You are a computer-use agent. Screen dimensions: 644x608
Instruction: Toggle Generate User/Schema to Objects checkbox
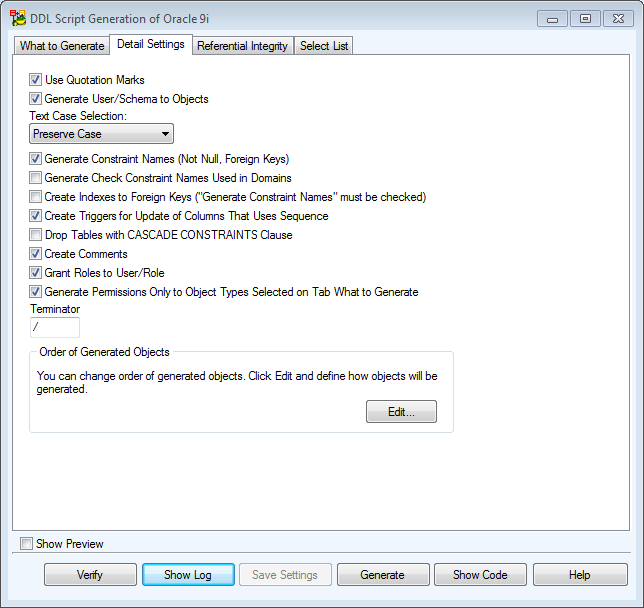click(35, 99)
